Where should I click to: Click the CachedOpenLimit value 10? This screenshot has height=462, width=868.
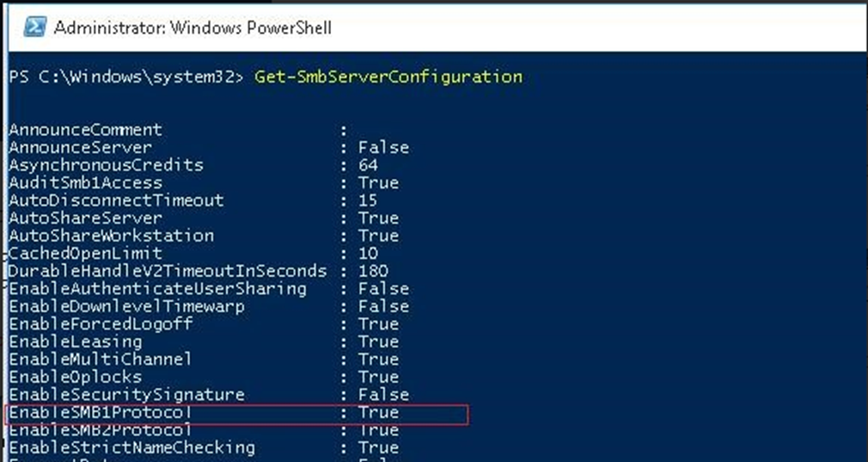click(368, 253)
